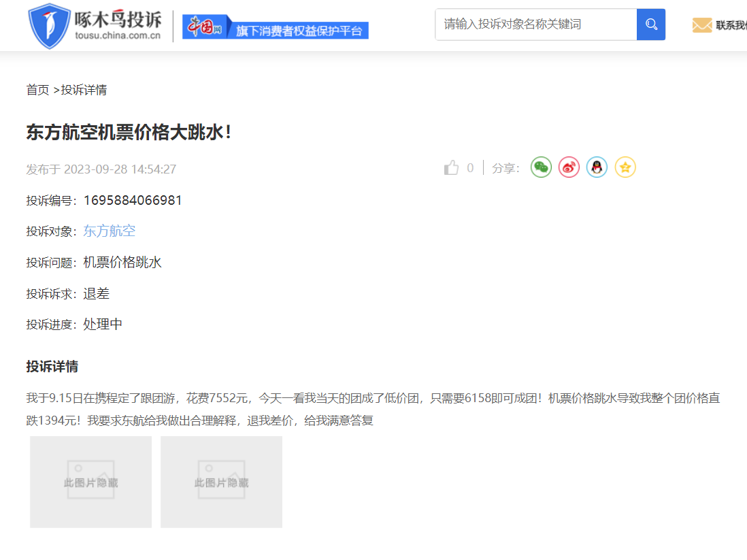The image size is (747, 560).
Task: Focus the complaint keyword search field
Action: tap(535, 24)
